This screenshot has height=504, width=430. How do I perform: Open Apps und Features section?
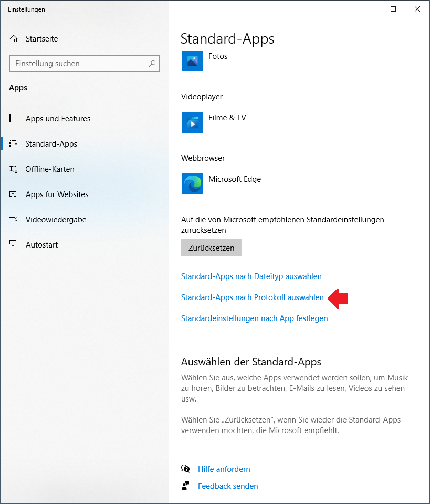(58, 119)
